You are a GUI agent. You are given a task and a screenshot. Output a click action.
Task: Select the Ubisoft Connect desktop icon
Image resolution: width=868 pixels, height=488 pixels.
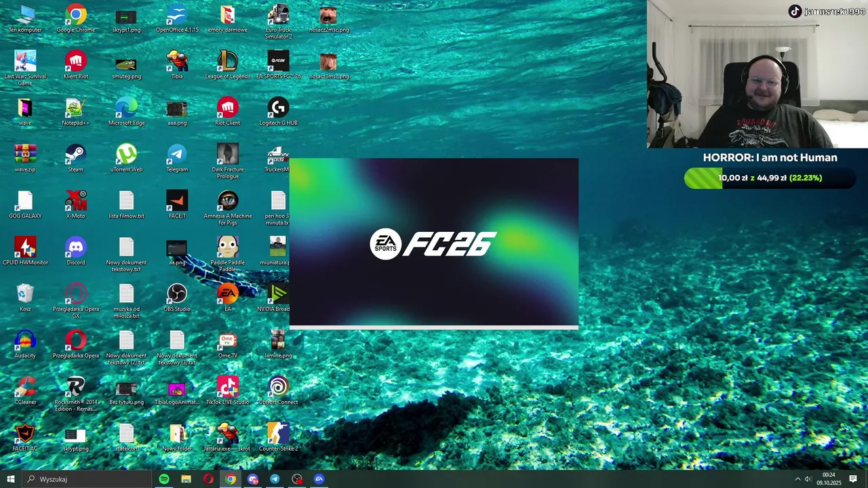[x=278, y=391]
